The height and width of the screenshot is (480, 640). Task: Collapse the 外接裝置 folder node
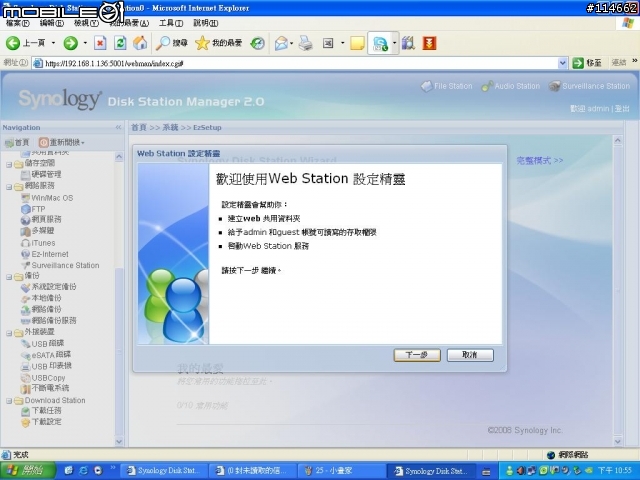(x=9, y=333)
